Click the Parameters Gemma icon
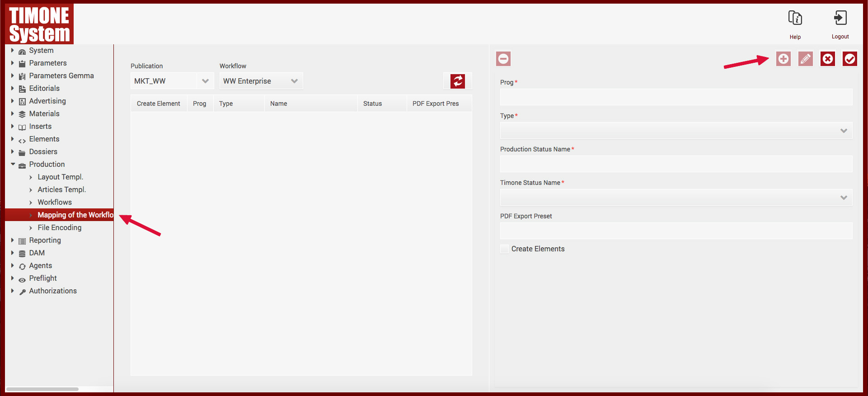 click(x=22, y=76)
